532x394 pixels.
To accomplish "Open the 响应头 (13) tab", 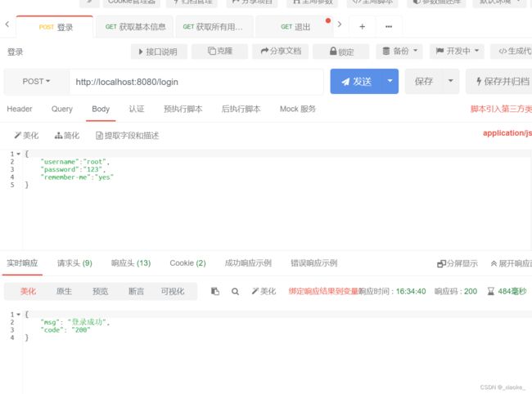I will [x=131, y=263].
